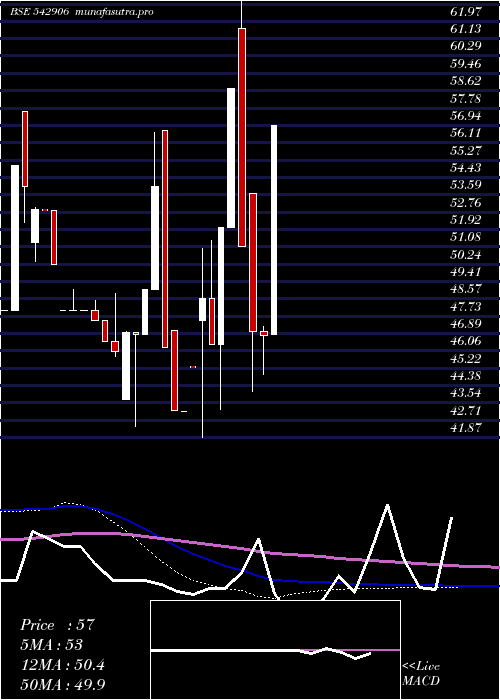The height and width of the screenshot is (700, 500).
Task: Click price axis label 47.73
Action: (466, 307)
